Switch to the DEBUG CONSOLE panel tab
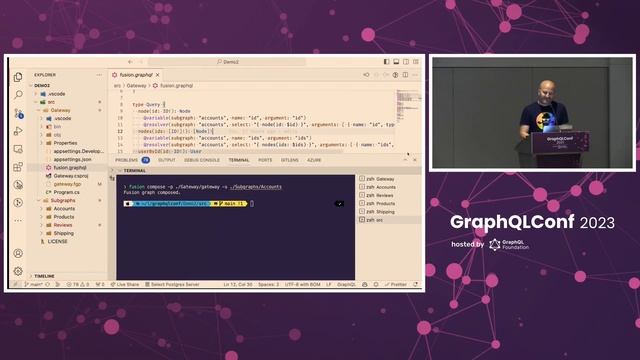The image size is (640, 360). point(202,160)
